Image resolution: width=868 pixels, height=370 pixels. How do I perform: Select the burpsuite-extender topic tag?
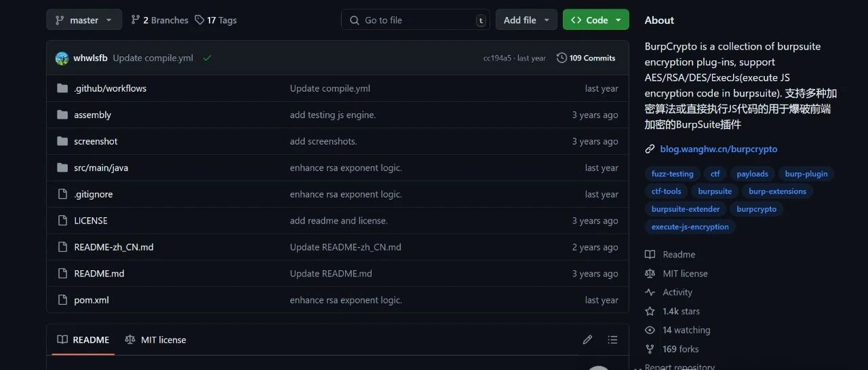click(686, 209)
